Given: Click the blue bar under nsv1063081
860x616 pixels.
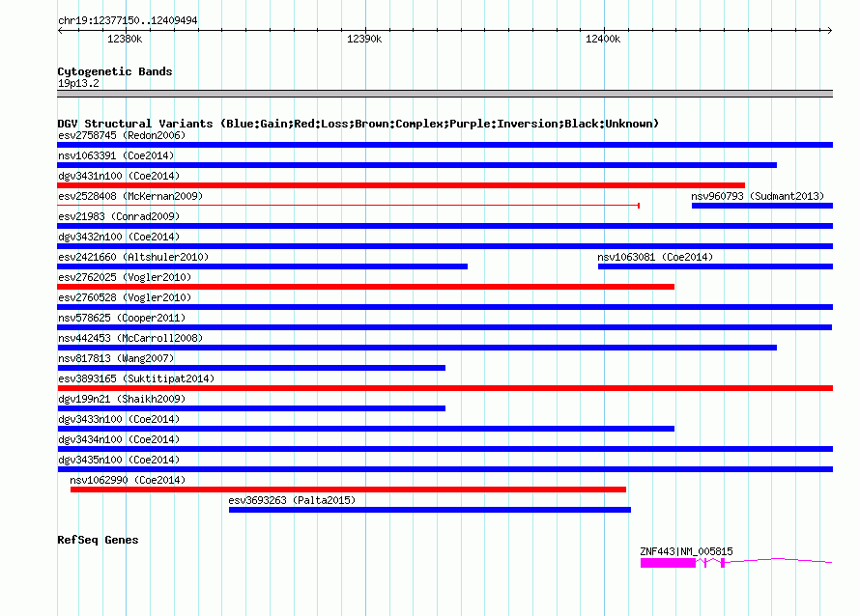Looking at the screenshot, I should click(x=715, y=266).
